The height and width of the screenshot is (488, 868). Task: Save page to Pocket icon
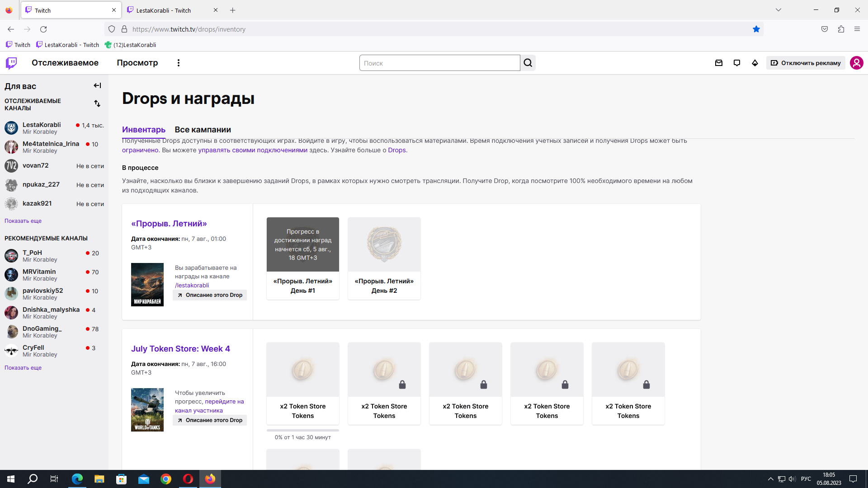[x=825, y=29]
